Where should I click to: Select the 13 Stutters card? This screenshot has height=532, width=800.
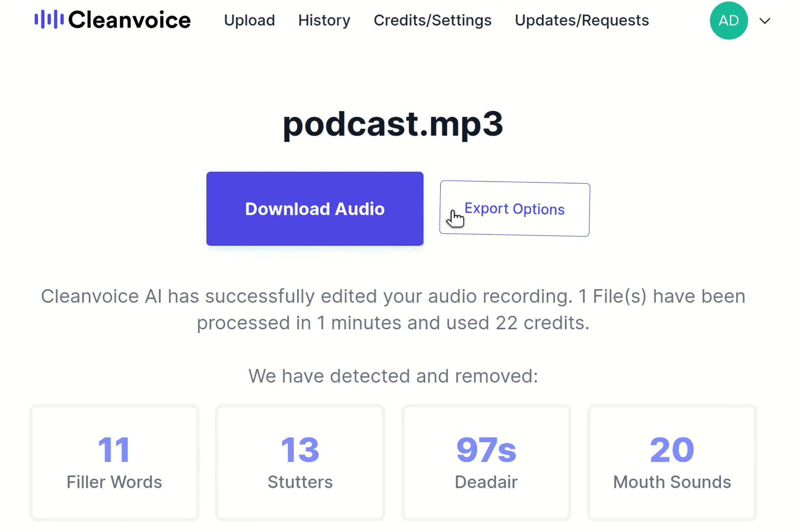(300, 463)
